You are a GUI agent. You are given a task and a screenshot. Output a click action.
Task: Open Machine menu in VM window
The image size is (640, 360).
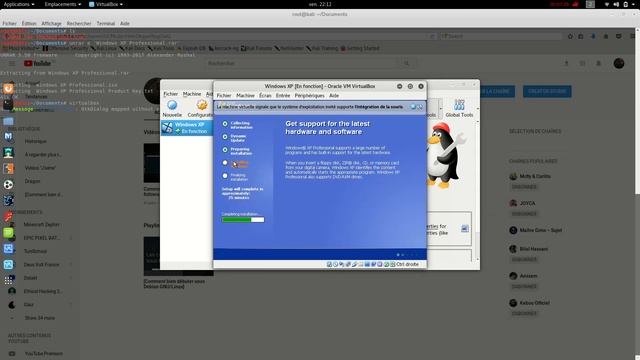pos(245,96)
